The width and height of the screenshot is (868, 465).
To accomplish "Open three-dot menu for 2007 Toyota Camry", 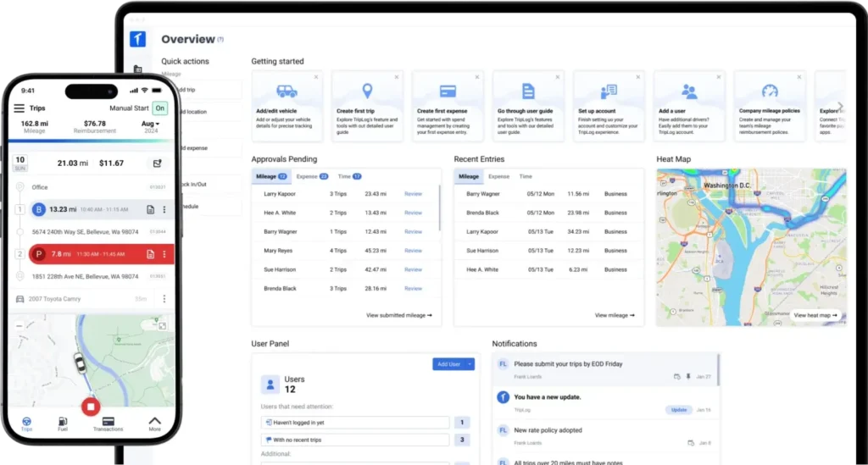I will [164, 299].
